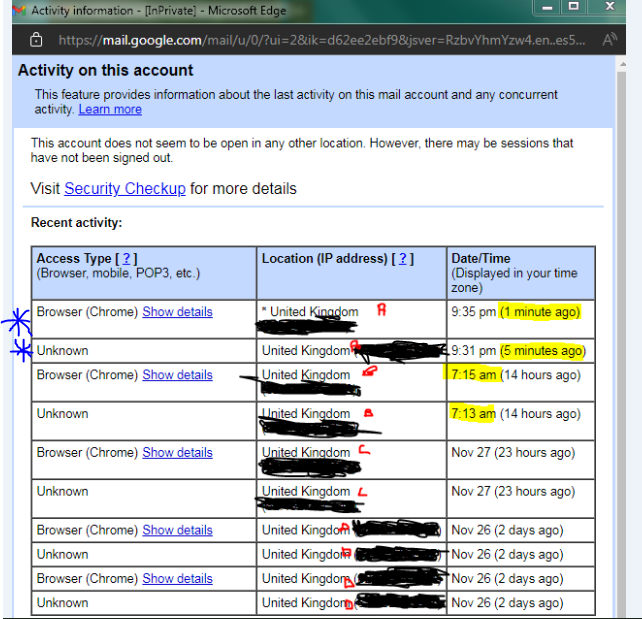Open the Learn more link
Viewport: 642px width, 619px height.
coord(110,109)
